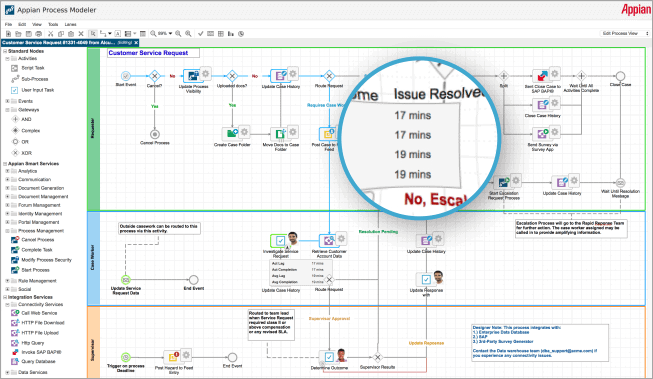
Task: Click the Post Hazard to Feed node
Action: click(173, 357)
